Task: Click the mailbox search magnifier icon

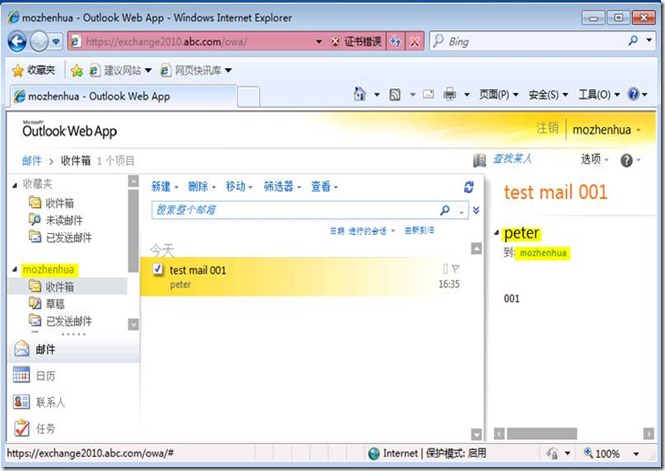Action: tap(444, 210)
